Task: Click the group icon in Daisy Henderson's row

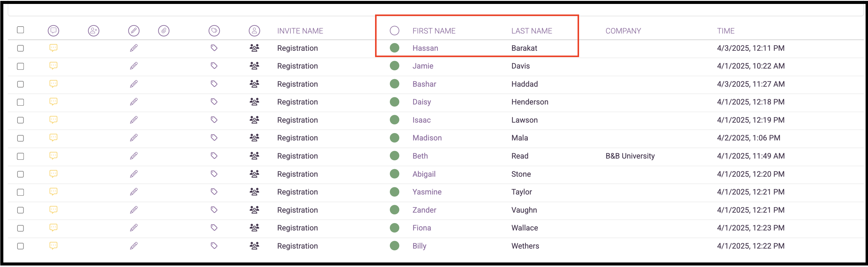Action: (254, 102)
